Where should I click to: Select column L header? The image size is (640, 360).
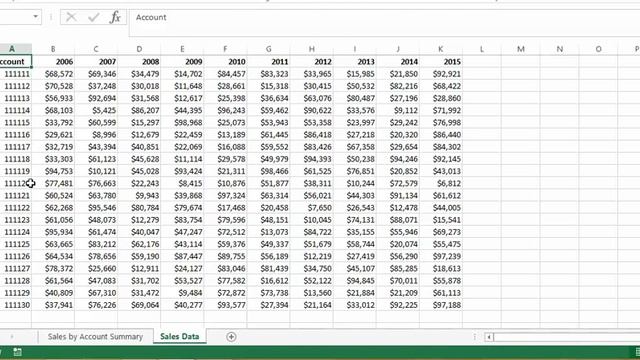tap(482, 49)
